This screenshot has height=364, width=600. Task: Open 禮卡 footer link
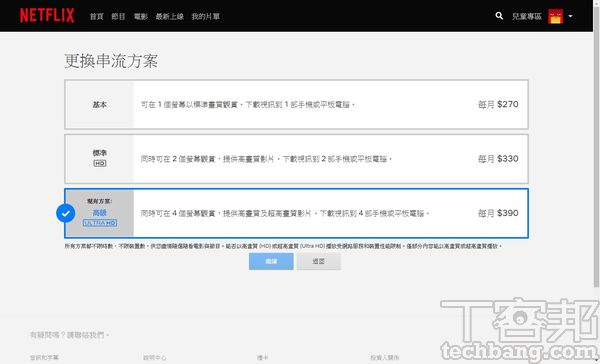pos(262,357)
